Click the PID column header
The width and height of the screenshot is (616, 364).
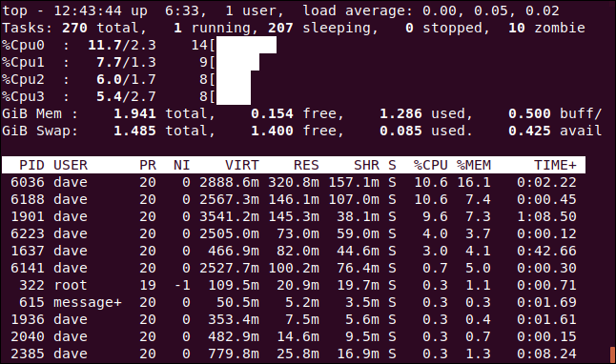coord(31,165)
